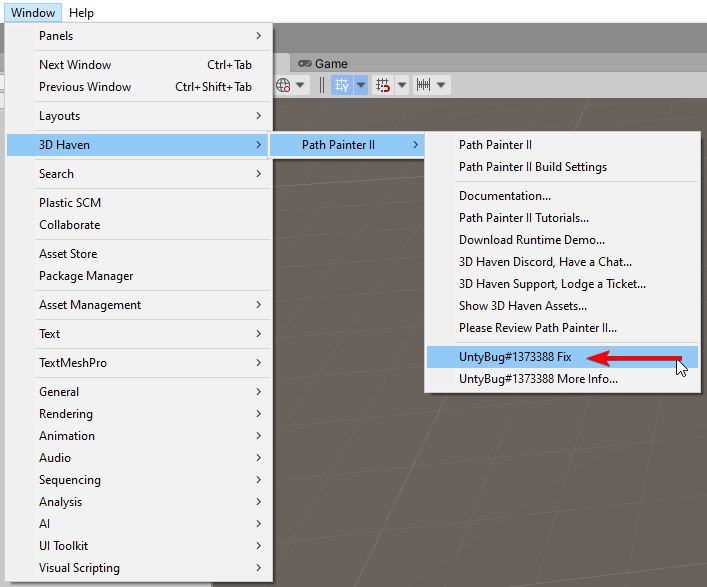
Task: Expand the Audio submenu
Action: click(x=139, y=458)
